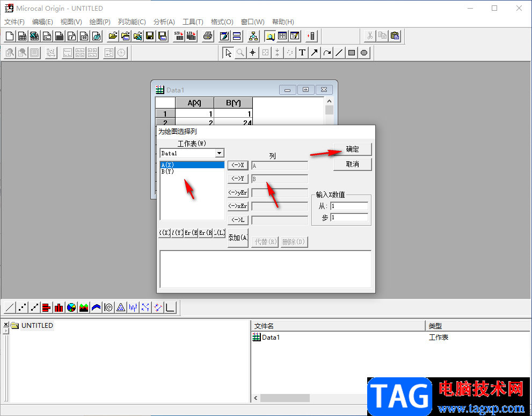
Task: Open the 帮助(H) menu
Action: coord(283,21)
